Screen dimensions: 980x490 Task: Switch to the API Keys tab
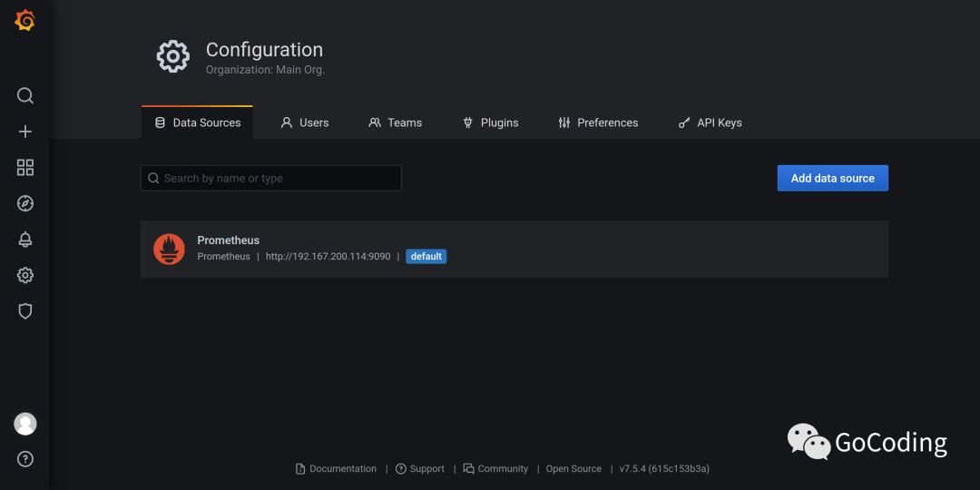[x=710, y=122]
